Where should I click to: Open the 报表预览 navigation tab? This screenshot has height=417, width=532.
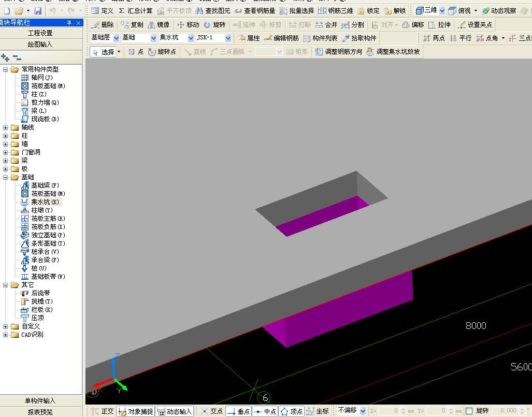tap(41, 412)
